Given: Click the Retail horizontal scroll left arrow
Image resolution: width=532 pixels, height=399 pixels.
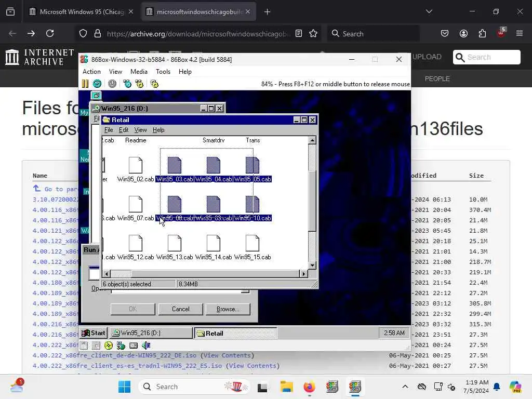Looking at the screenshot, I should 107,273.
